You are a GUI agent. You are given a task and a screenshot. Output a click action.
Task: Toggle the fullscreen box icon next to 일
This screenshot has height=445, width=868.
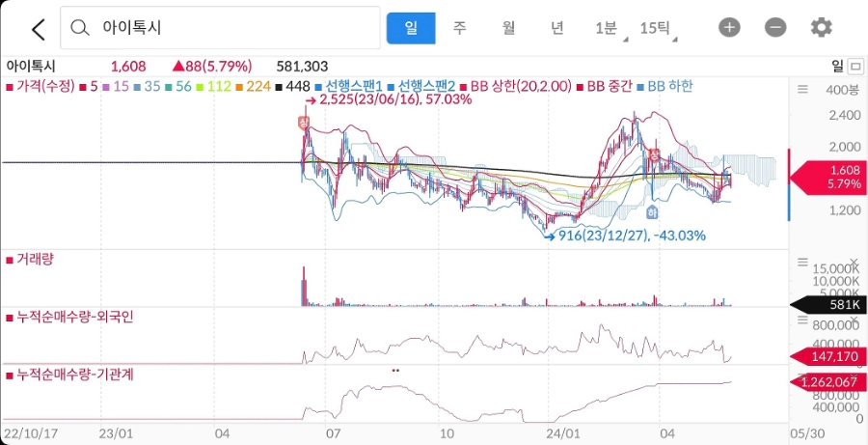pos(855,67)
